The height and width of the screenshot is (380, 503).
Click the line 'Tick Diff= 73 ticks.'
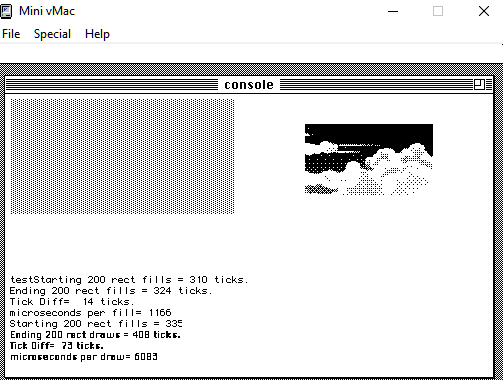coord(57,346)
